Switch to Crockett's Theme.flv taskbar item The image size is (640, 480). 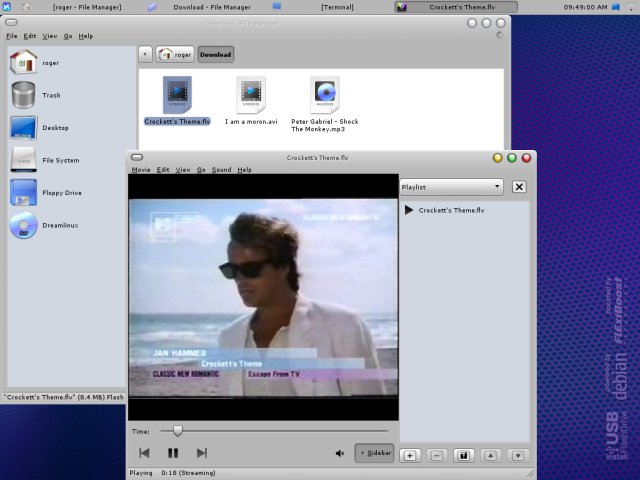[x=456, y=7]
